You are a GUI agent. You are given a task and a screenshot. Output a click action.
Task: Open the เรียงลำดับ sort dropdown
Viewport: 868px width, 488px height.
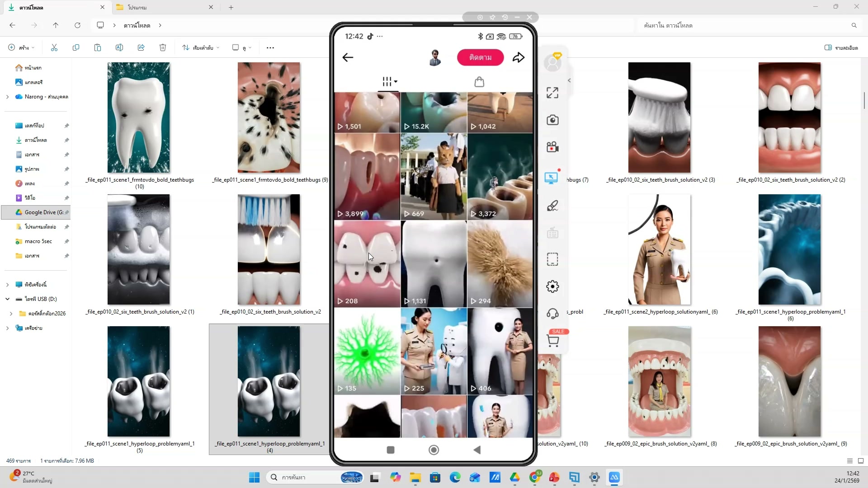pyautogui.click(x=200, y=47)
